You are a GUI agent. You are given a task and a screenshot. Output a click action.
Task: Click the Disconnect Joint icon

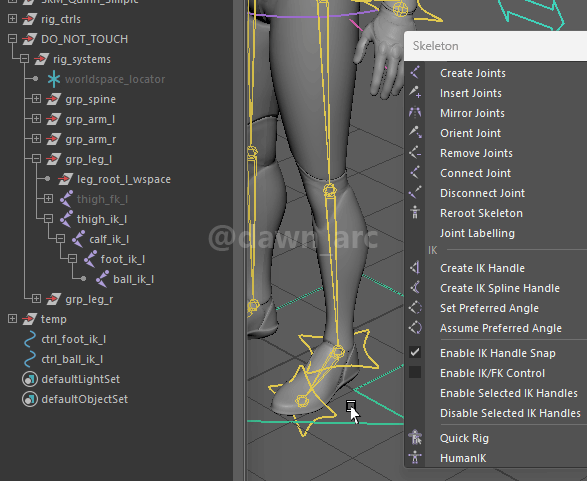[415, 193]
